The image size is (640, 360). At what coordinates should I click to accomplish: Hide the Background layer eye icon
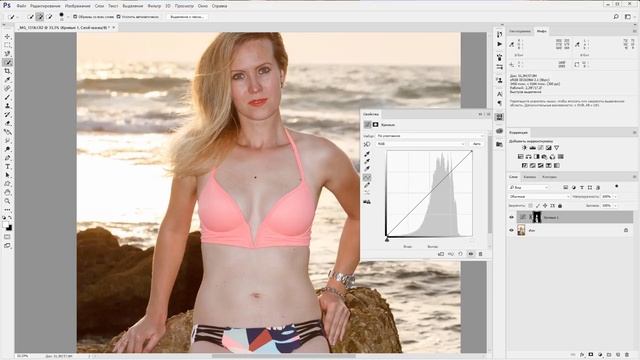(x=511, y=231)
